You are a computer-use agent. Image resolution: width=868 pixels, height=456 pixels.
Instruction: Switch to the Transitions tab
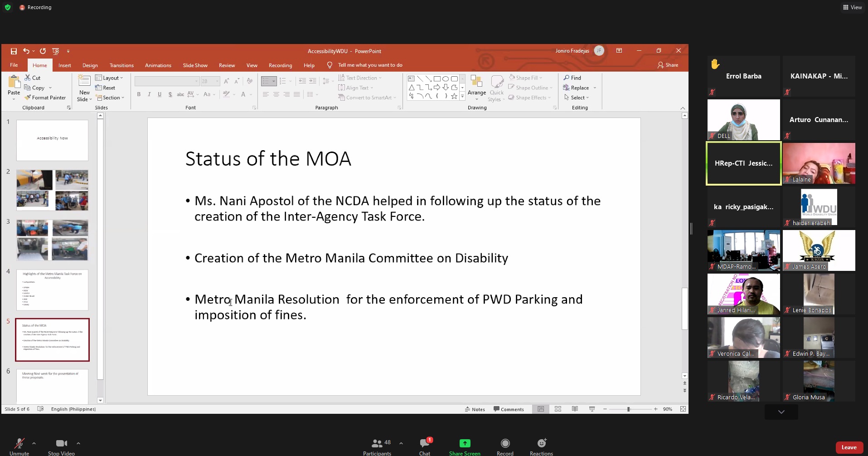click(121, 65)
